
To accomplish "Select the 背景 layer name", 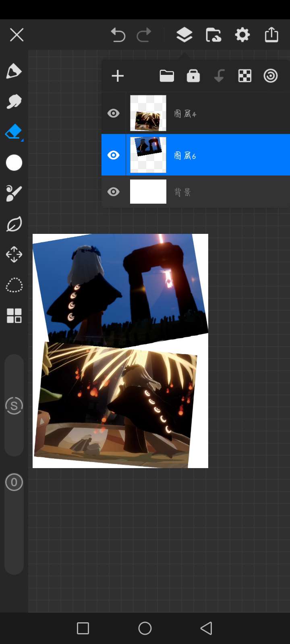I will (x=182, y=192).
